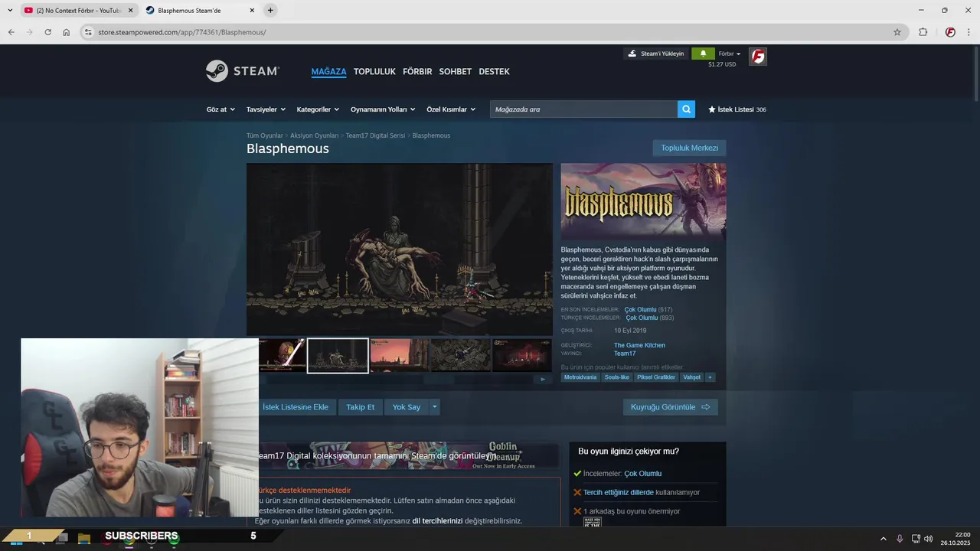Open İstek Listesi wishlist link
This screenshot has height=551, width=980.
point(737,109)
